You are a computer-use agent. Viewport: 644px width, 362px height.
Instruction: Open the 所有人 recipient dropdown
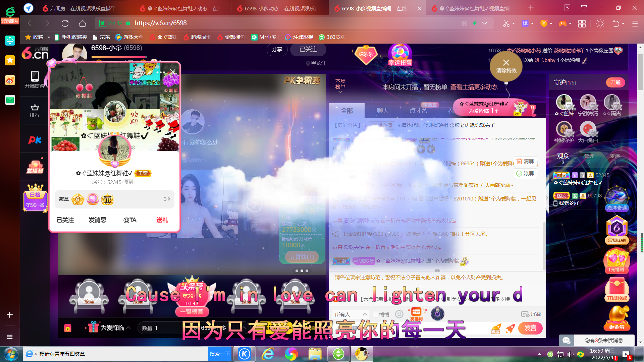[x=351, y=314]
